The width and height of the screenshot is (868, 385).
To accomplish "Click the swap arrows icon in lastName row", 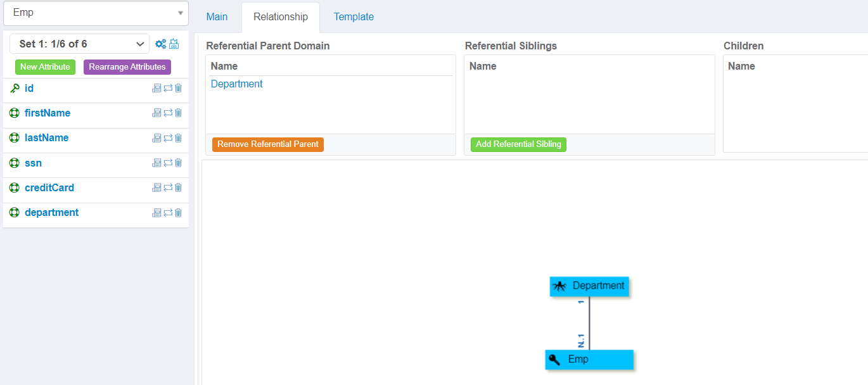I will 168,138.
